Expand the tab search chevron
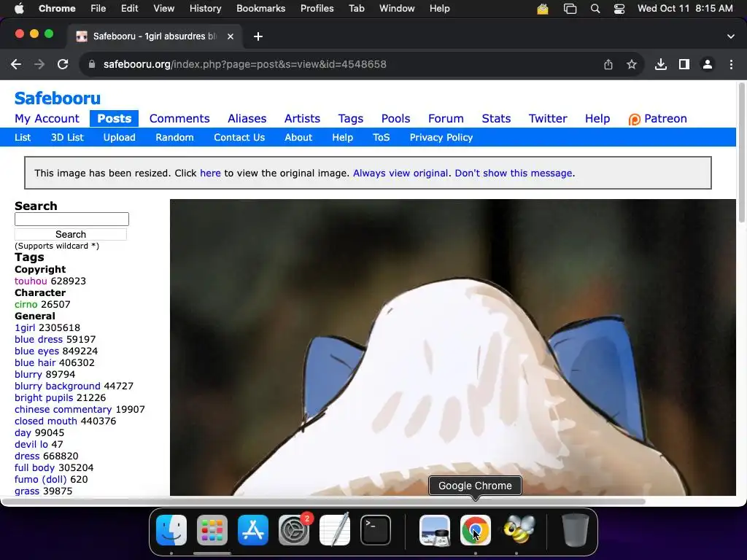The height and width of the screenshot is (560, 747). tap(731, 36)
